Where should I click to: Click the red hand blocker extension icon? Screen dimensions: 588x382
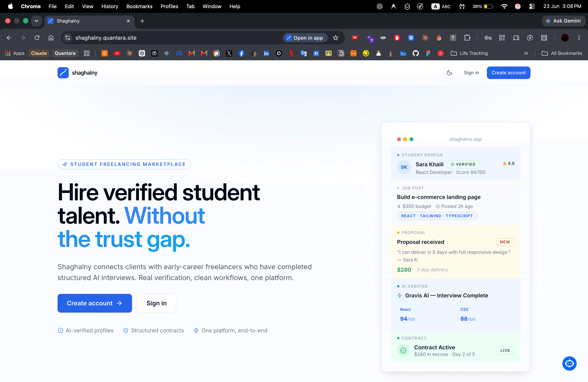[x=397, y=38]
